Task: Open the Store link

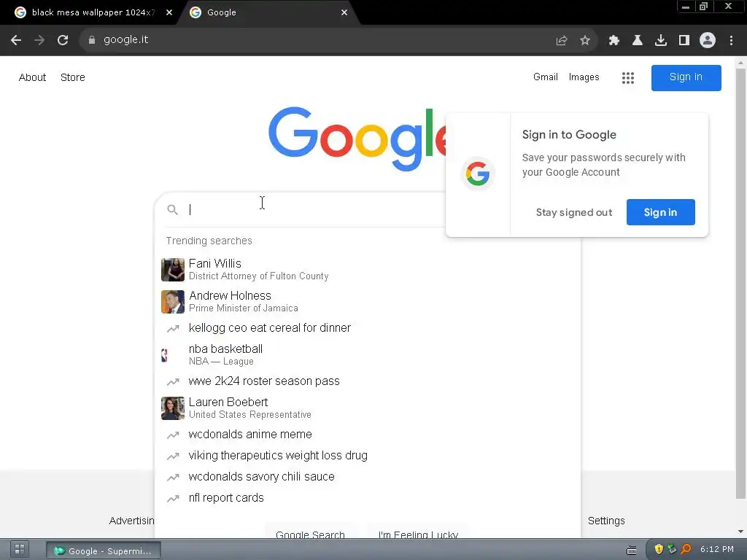Action: click(73, 77)
